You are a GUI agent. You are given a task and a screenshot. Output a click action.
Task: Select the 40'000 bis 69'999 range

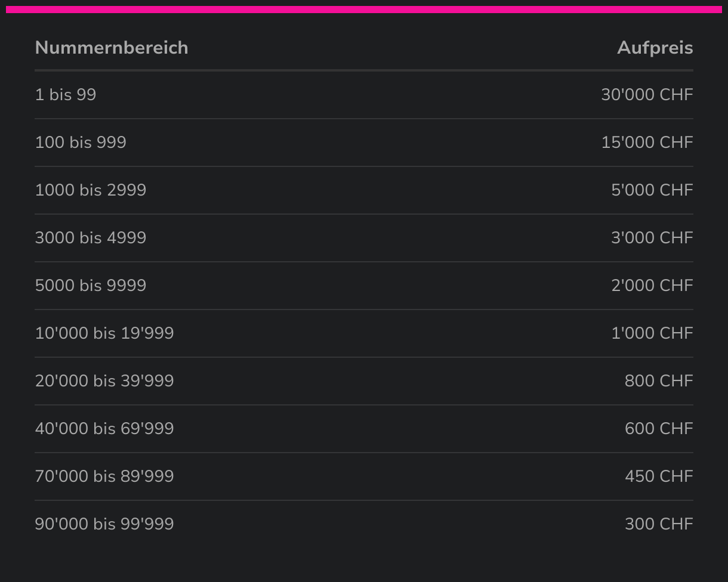(104, 429)
